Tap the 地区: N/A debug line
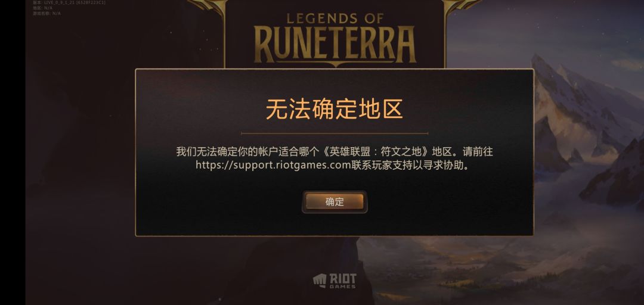 [x=43, y=8]
